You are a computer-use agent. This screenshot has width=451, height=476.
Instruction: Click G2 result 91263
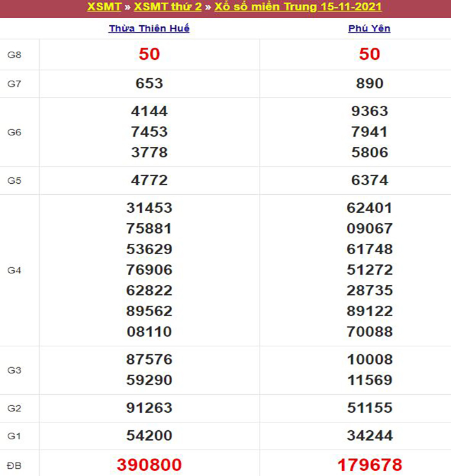[149, 408]
